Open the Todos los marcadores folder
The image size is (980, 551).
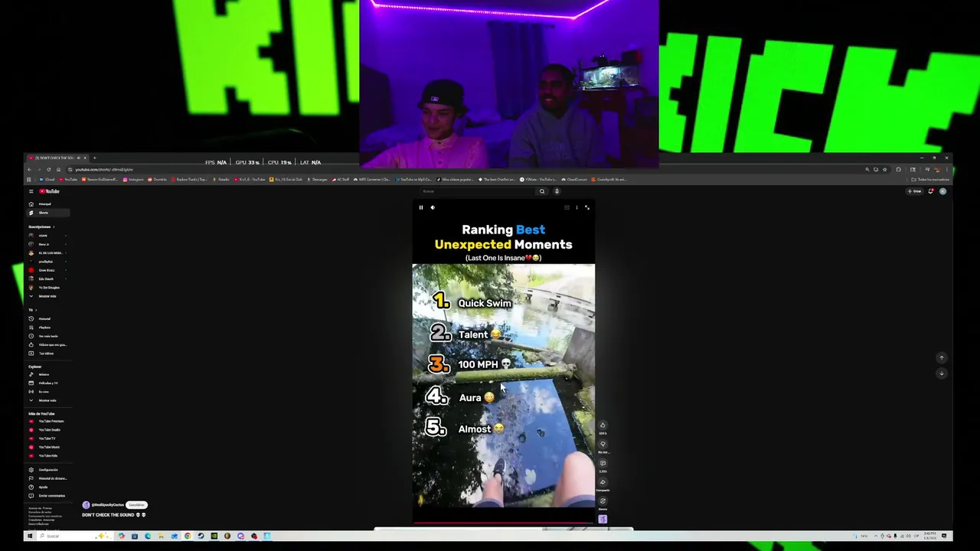pyautogui.click(x=930, y=180)
